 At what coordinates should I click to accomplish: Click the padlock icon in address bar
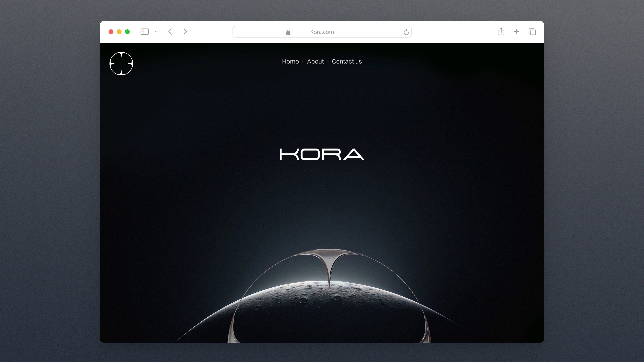click(288, 32)
